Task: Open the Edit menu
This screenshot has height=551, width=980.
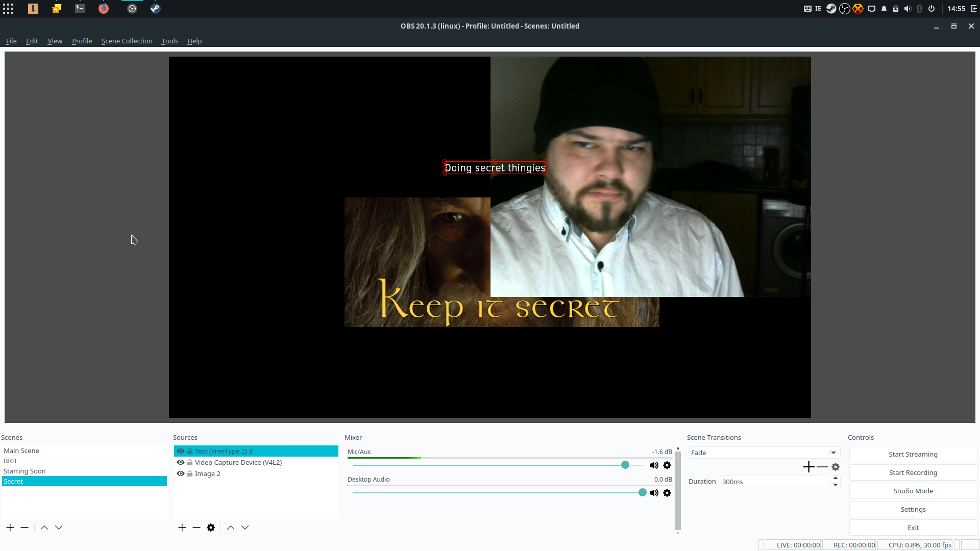Action: (x=32, y=41)
